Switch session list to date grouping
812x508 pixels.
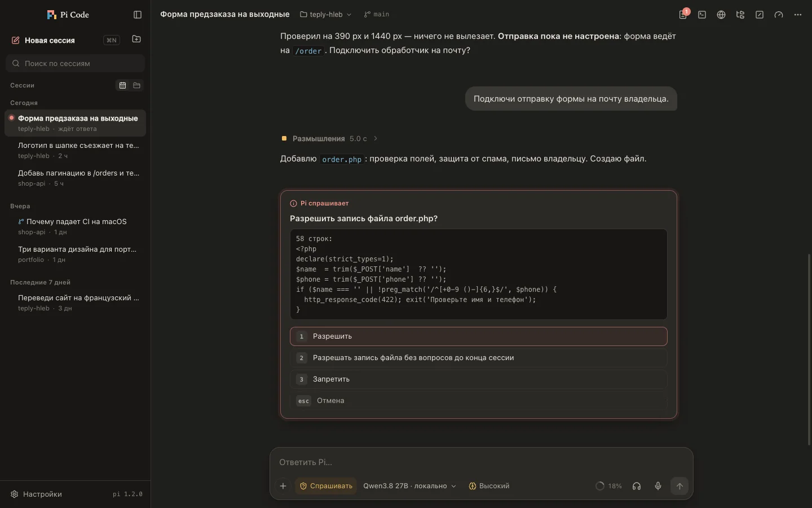pos(122,85)
